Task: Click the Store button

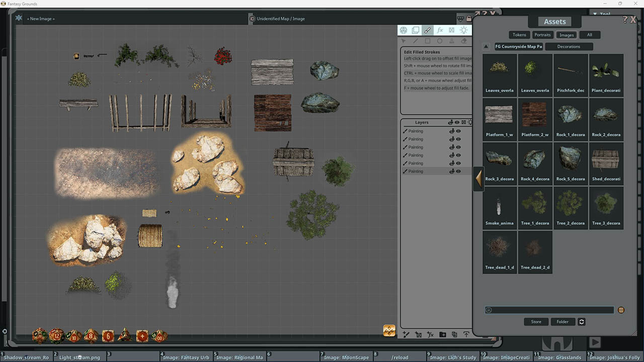Action: 536,322
